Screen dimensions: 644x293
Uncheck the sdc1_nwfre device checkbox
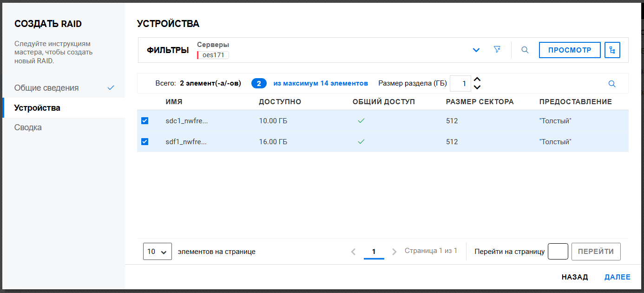click(x=145, y=121)
